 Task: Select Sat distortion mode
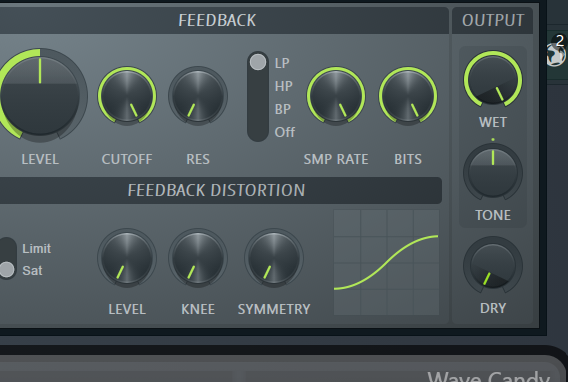pos(32,270)
